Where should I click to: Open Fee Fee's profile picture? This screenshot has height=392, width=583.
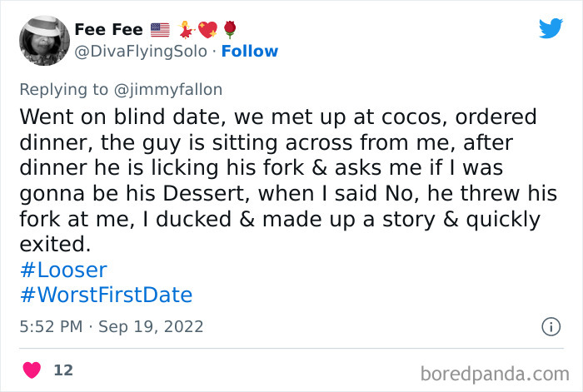pos(43,40)
